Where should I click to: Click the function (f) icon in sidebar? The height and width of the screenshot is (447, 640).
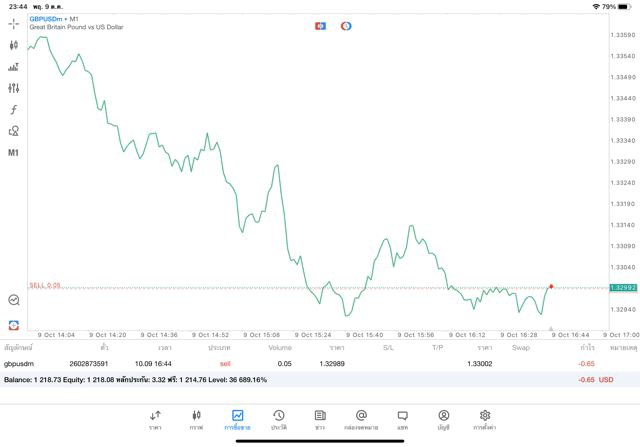13,110
